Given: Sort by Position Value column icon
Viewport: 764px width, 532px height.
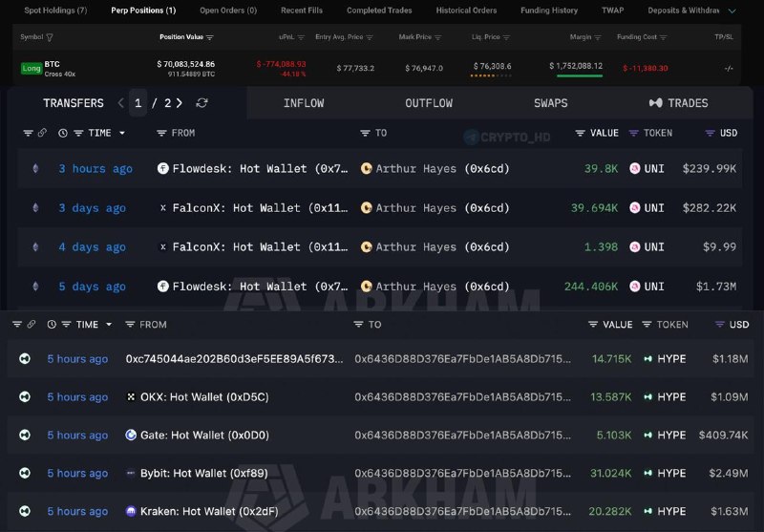Looking at the screenshot, I should pyautogui.click(x=209, y=37).
